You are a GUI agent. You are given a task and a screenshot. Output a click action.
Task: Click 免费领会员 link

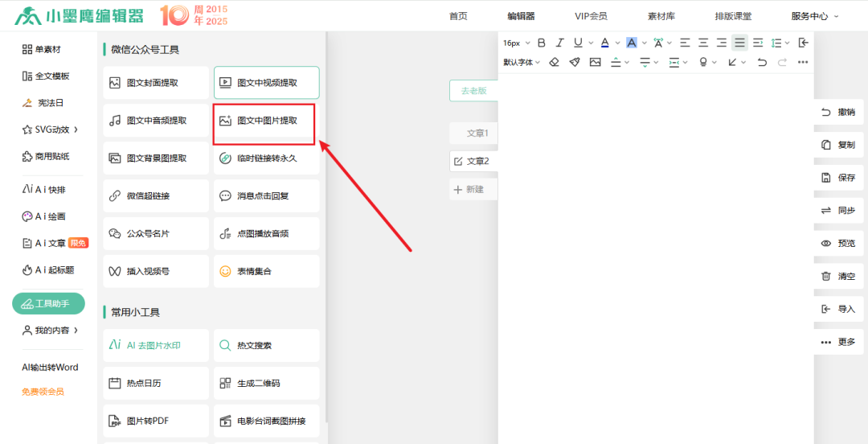click(43, 392)
